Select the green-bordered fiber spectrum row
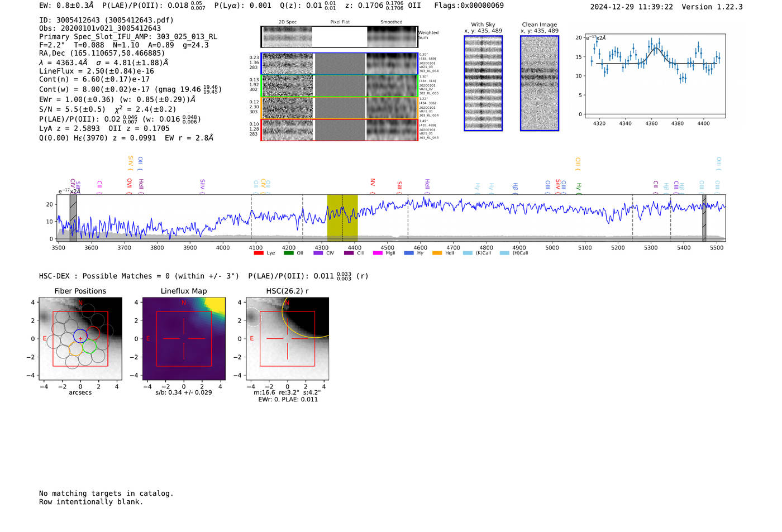Screen dimensions: 782x532 (x=339, y=86)
